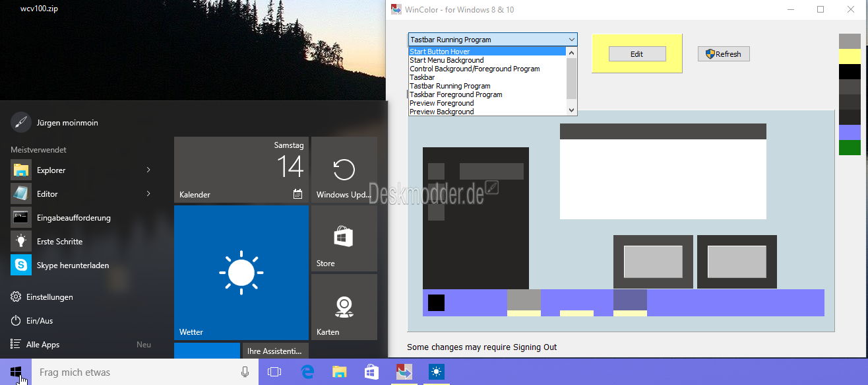
Task: Click the dropdown list scrollbar thumb
Action: [572, 77]
